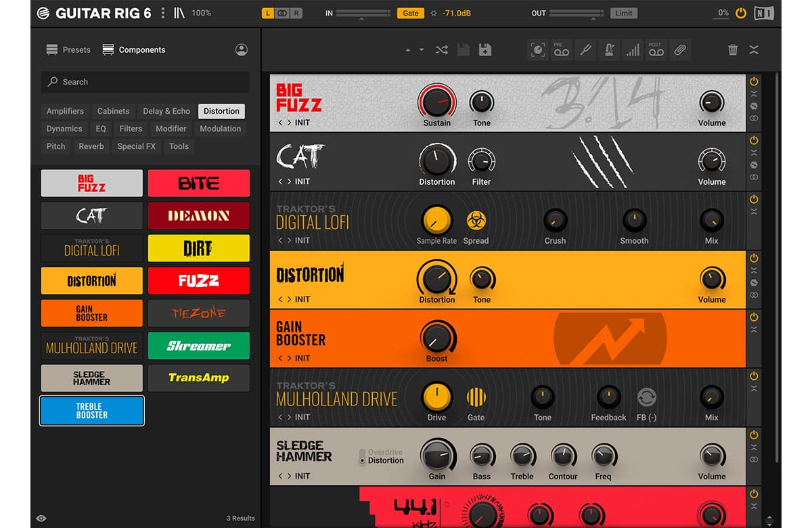The image size is (812, 528).
Task: Open the three-dot menu beside Guitar Rig 6
Action: (x=162, y=13)
